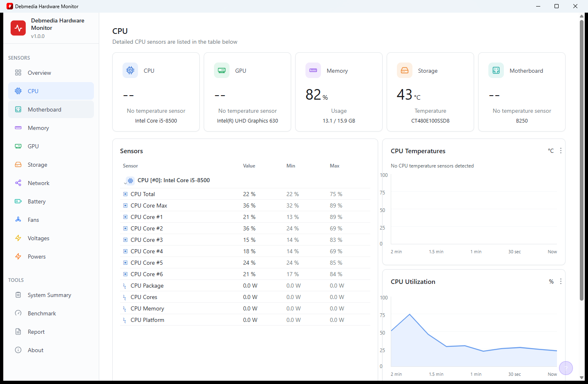Select the "CPU Core #6" sensor row

(x=246, y=274)
